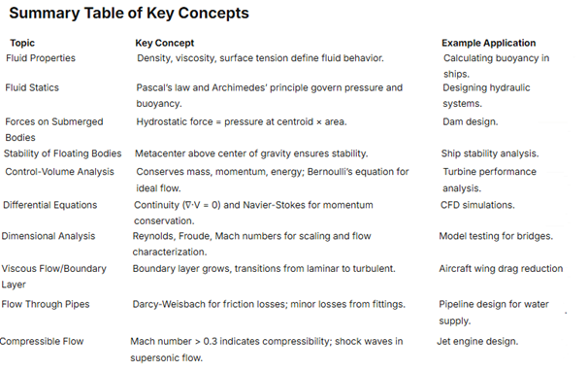588x371 pixels.
Task: Click the 'Model testing for bridges.' cell
Action: pyautogui.click(x=496, y=236)
